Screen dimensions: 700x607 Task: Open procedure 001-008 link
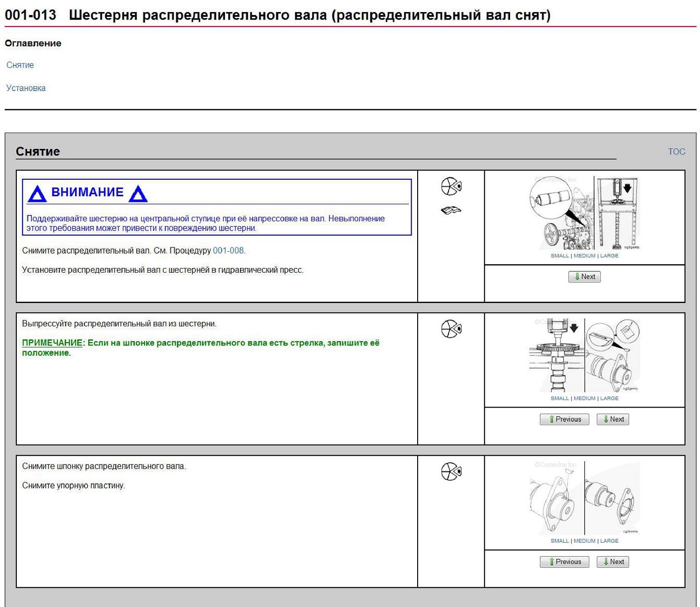click(229, 250)
